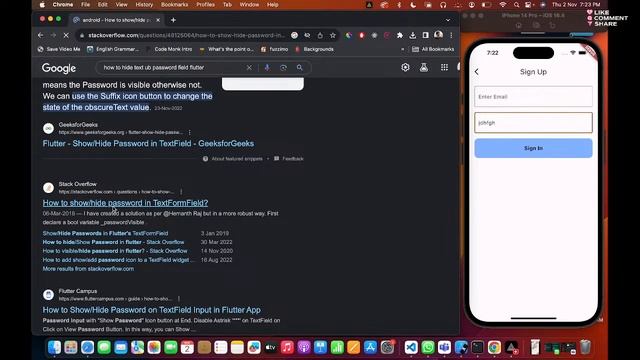Open Music app from the Dock

[x=287, y=347]
